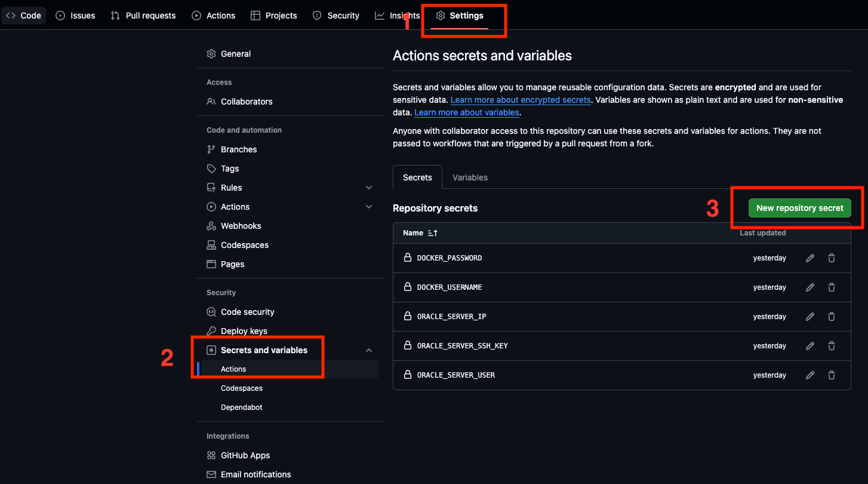Open the Projects repository tab
The image size is (868, 484).
coord(274,16)
